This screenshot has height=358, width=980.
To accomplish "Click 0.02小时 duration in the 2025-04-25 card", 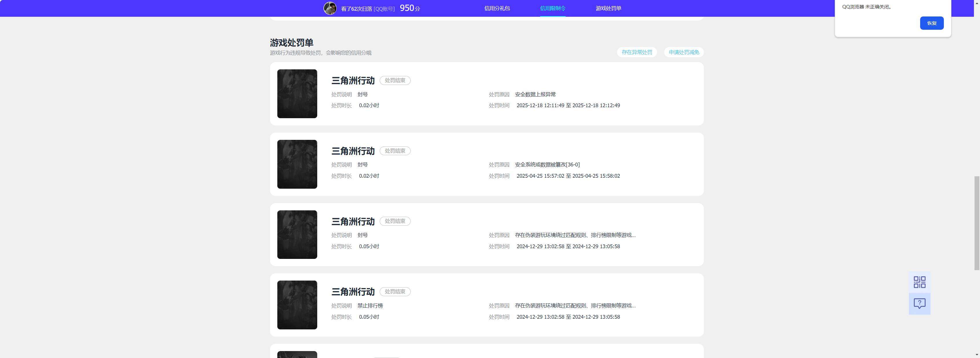I will (369, 176).
